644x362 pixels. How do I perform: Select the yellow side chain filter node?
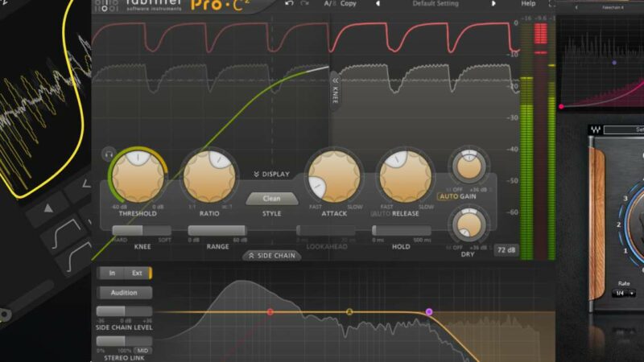(x=349, y=312)
